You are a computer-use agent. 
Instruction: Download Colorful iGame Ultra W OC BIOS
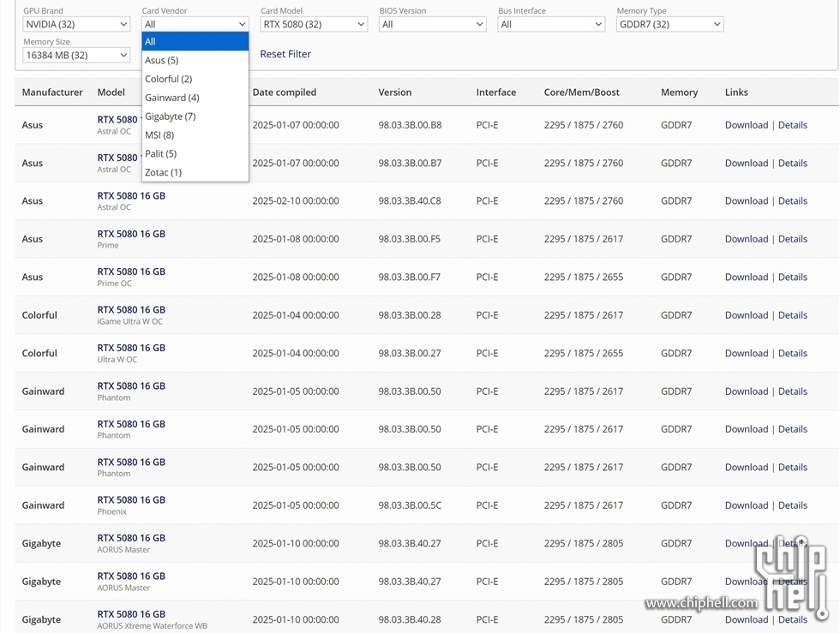click(747, 315)
